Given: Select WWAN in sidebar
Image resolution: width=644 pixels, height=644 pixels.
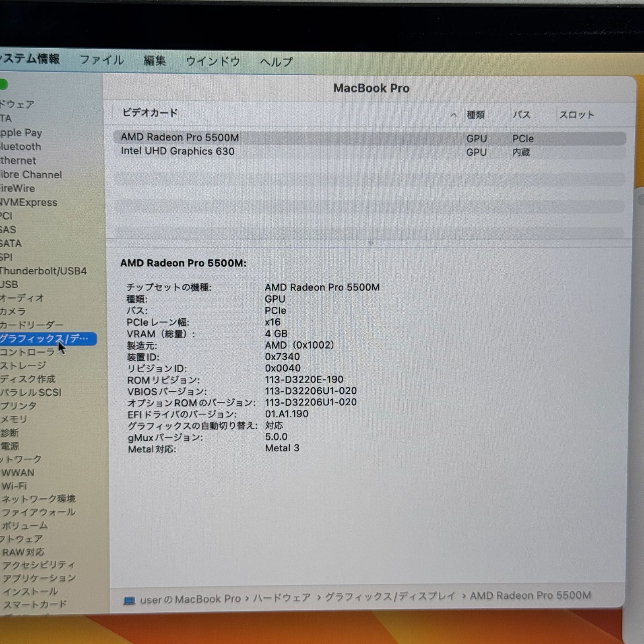Looking at the screenshot, I should click(x=18, y=473).
